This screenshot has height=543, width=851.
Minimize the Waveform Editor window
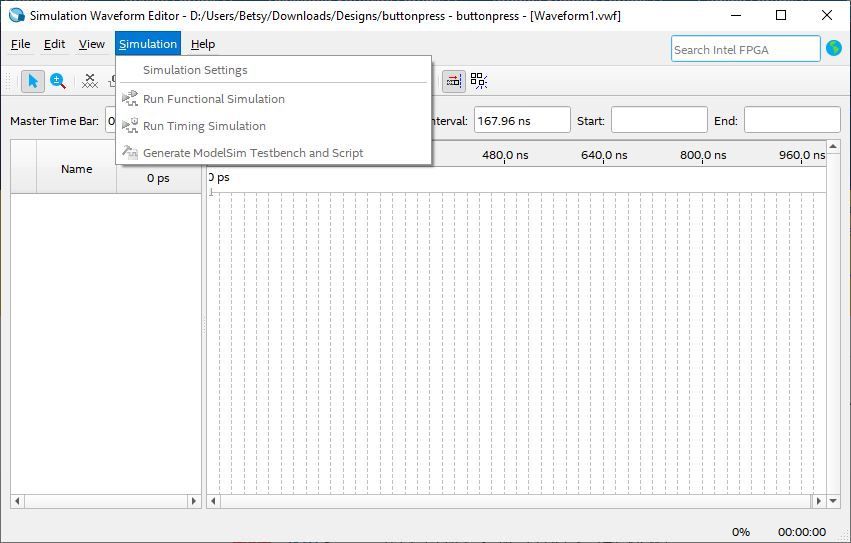point(736,15)
